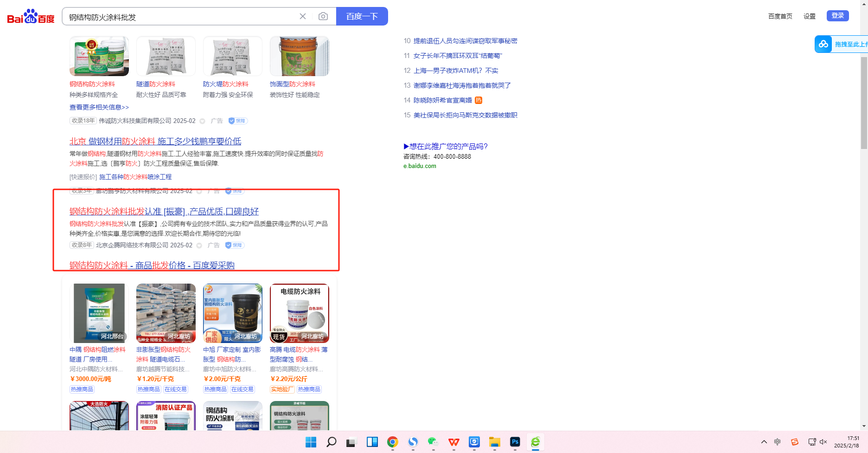
Task: Open File Explorer from the taskbar
Action: click(x=494, y=442)
